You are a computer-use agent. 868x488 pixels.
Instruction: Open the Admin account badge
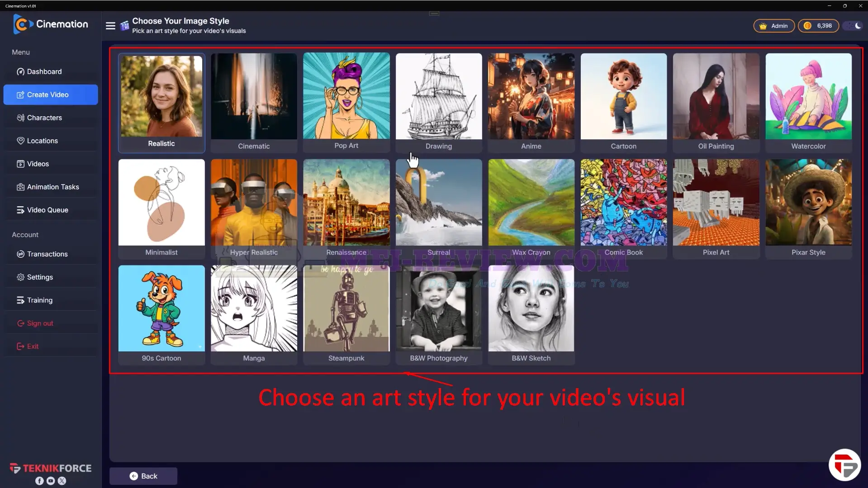(x=774, y=26)
